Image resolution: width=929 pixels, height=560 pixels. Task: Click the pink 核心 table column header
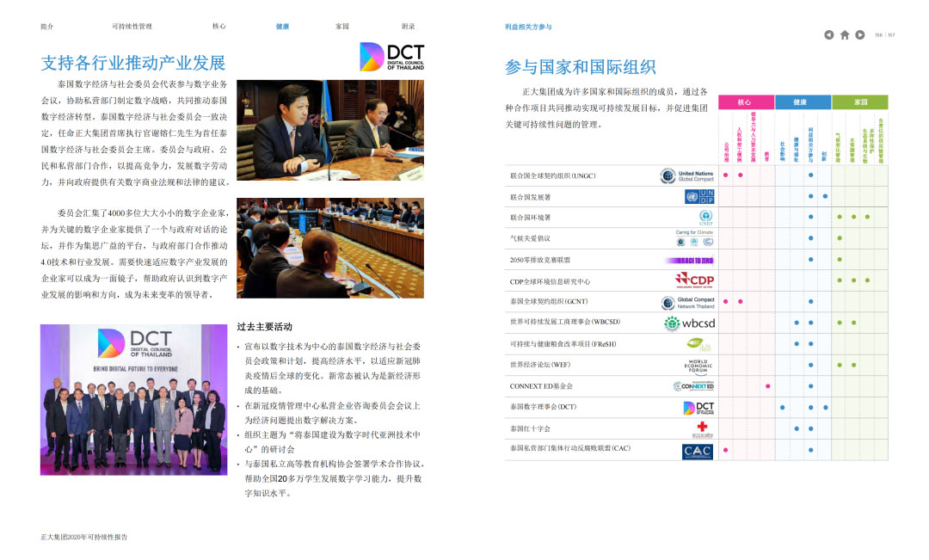click(x=745, y=102)
